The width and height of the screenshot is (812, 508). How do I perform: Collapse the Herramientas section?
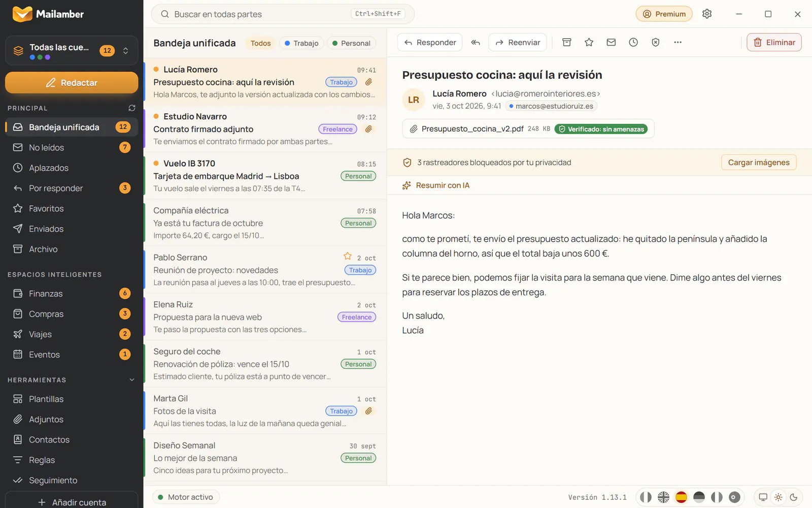[x=132, y=380]
